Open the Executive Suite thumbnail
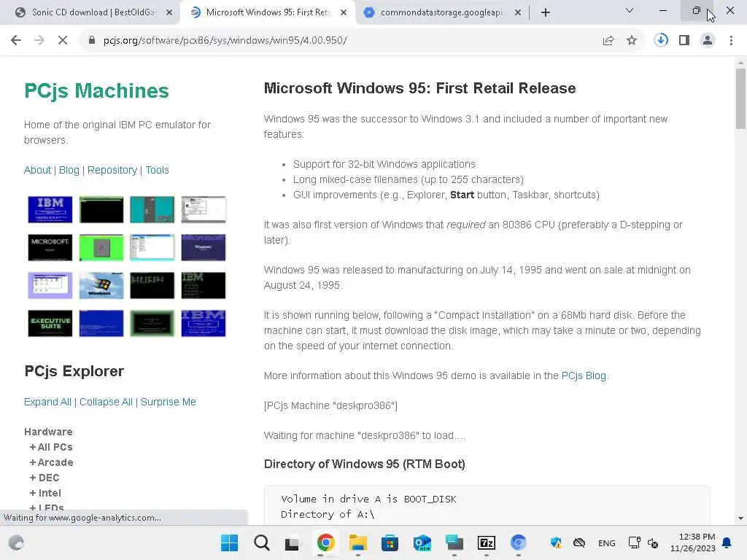This screenshot has height=560, width=747. click(x=50, y=323)
